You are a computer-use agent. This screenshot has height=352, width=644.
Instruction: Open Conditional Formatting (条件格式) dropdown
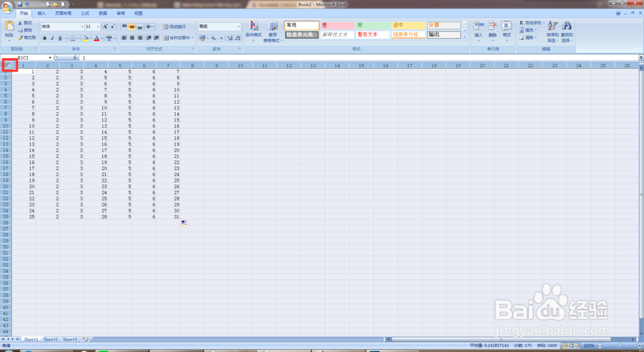pos(253,31)
